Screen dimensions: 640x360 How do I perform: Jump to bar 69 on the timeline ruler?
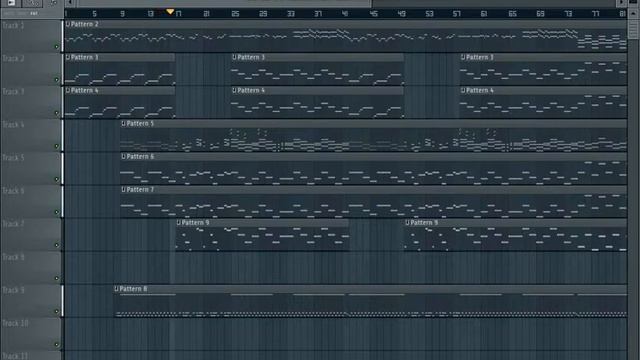[x=540, y=14]
